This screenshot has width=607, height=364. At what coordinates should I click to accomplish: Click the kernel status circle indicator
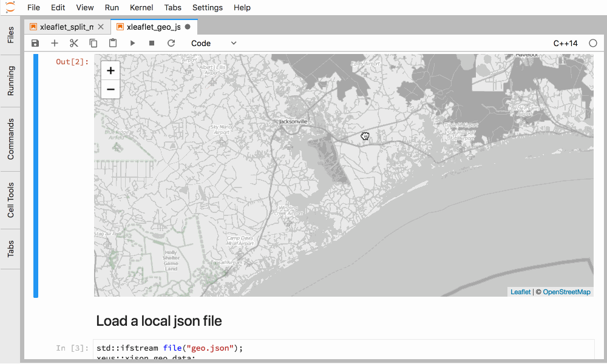point(592,43)
